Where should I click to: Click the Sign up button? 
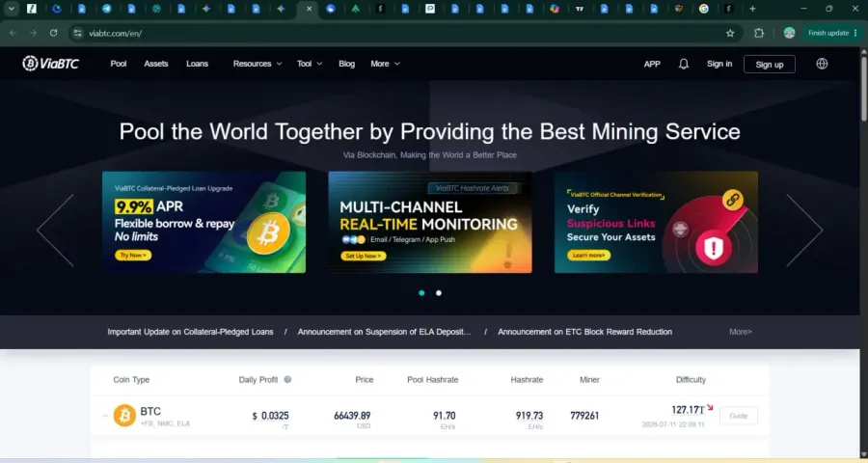point(770,65)
